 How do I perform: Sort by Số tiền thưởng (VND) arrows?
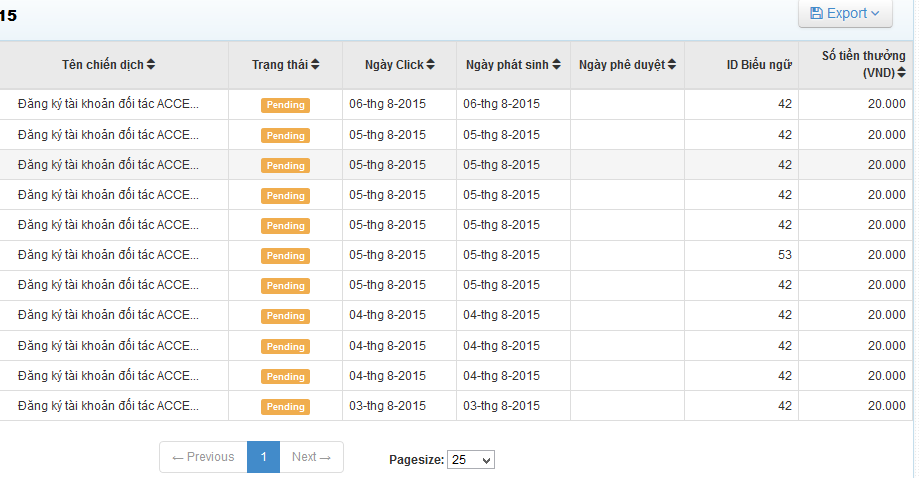tap(901, 73)
